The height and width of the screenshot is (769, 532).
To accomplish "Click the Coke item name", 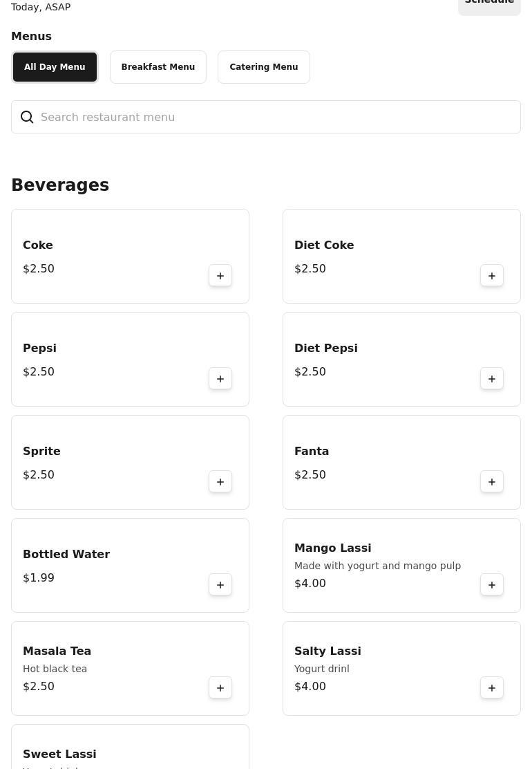I will (x=38, y=245).
